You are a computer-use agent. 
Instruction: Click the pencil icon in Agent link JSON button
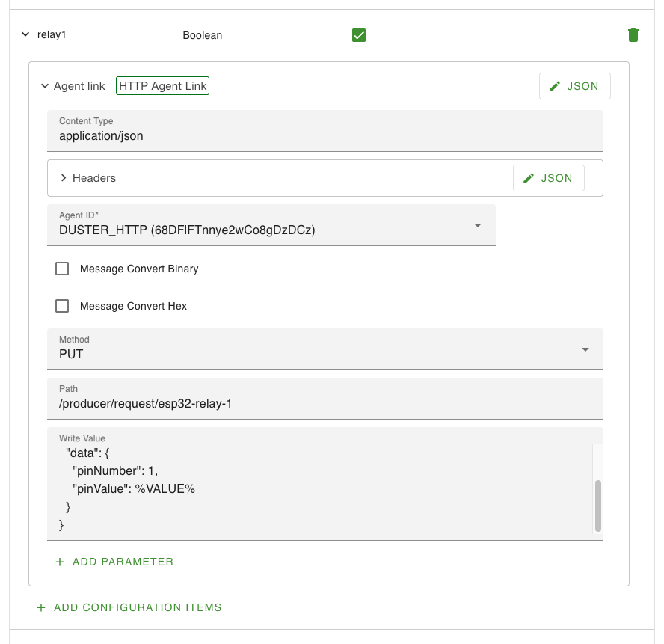(x=555, y=86)
